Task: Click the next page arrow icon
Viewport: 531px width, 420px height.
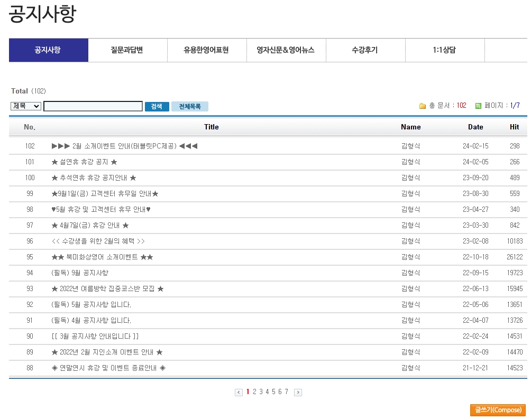Action: 298,392
